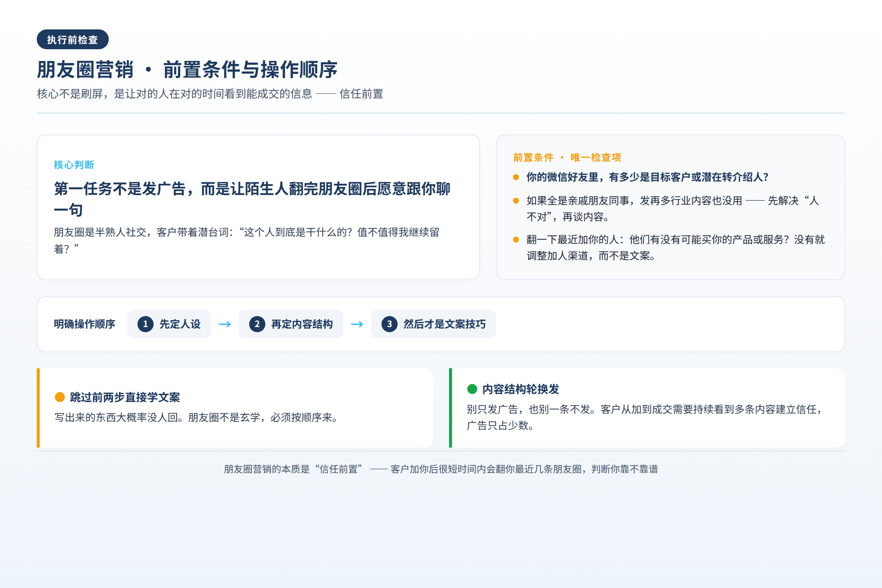Select step chip 然后才是文案技巧
This screenshot has width=882, height=588.
pos(434,324)
